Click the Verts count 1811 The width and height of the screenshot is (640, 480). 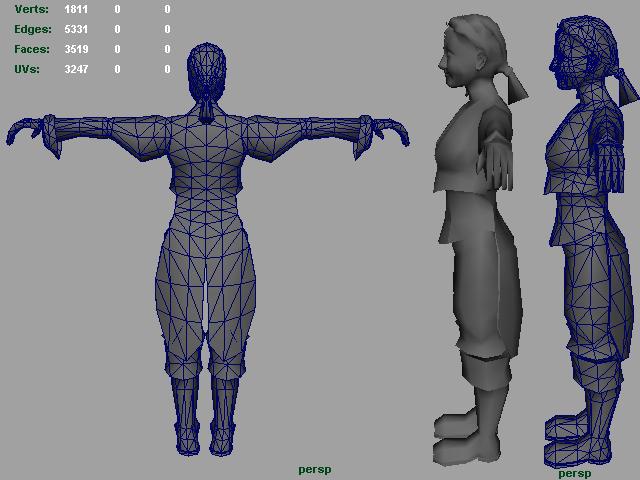76,9
